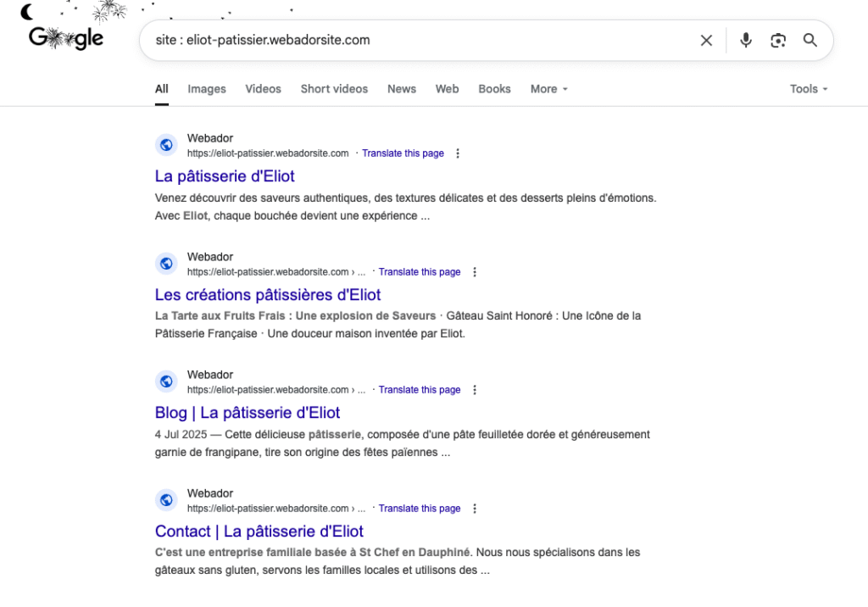This screenshot has width=868, height=607.
Task: Focus the search box with site query
Action: (420, 41)
